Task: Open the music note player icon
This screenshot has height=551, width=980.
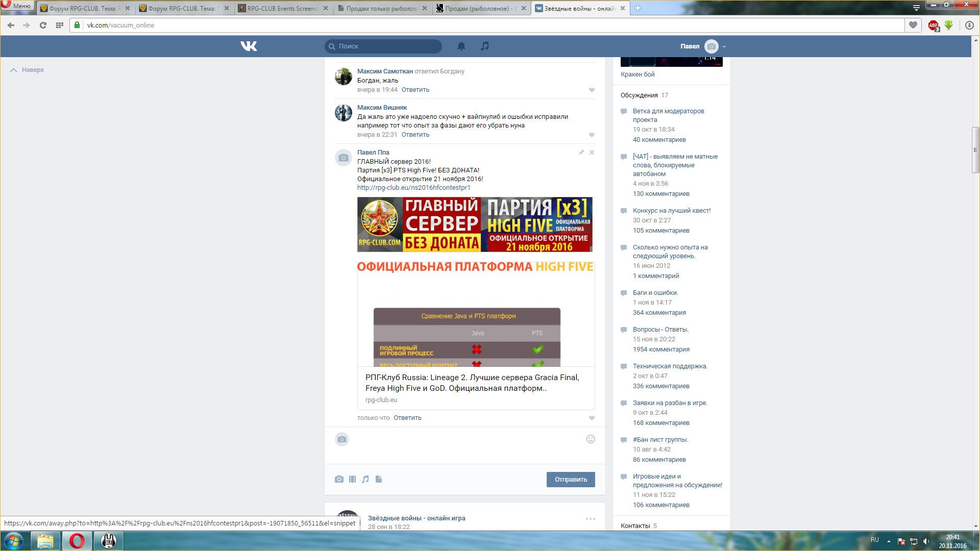Action: (484, 46)
